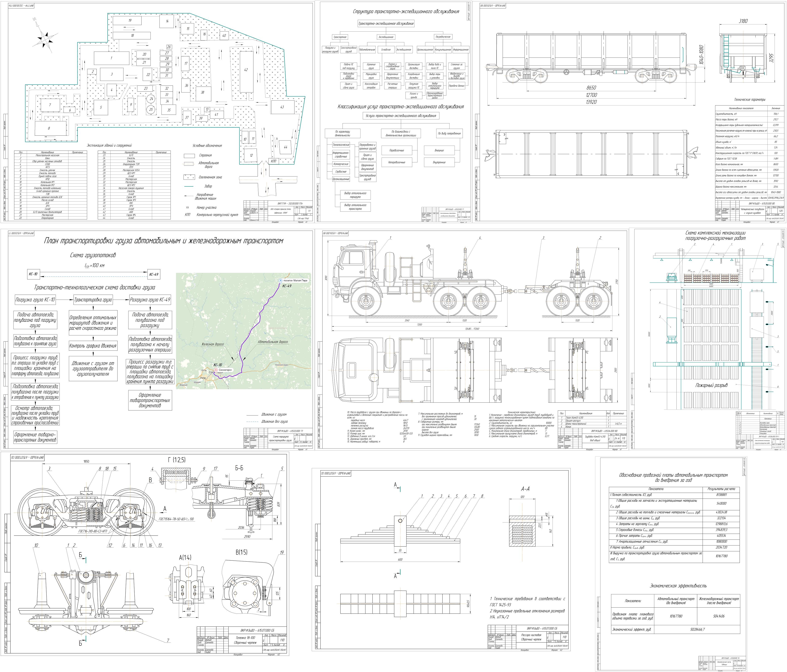Click the КПП checkpoint box on the site plan
This screenshot has width=787, height=672.
(273, 161)
